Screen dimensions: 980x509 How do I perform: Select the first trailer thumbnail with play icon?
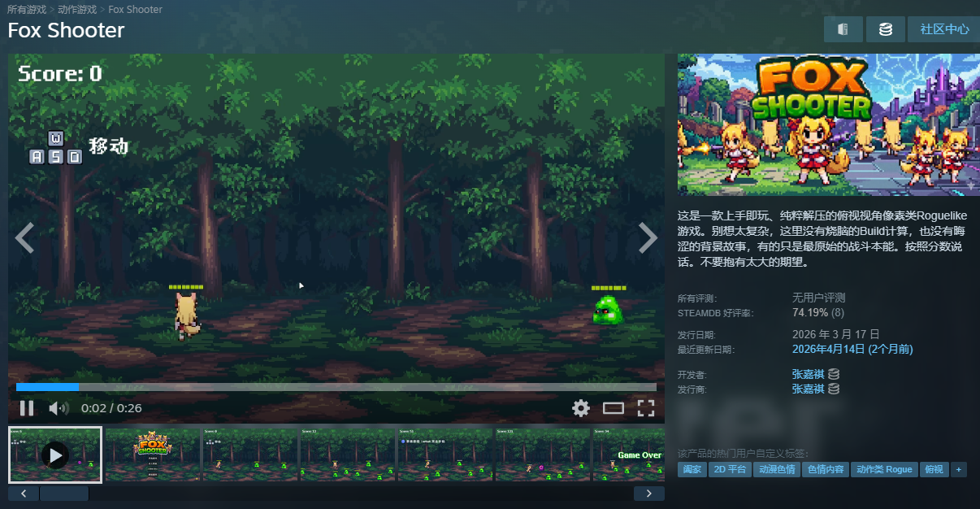[x=55, y=455]
